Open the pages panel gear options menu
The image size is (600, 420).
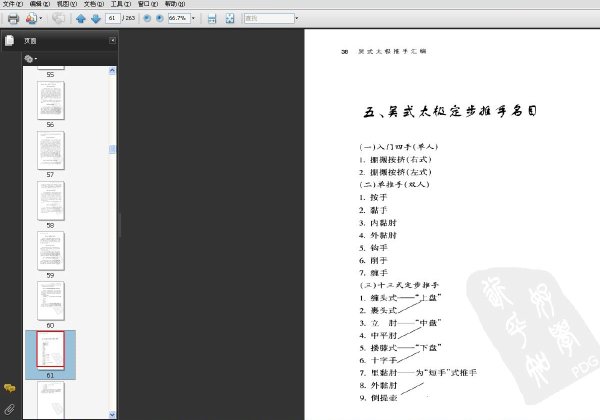[x=31, y=59]
